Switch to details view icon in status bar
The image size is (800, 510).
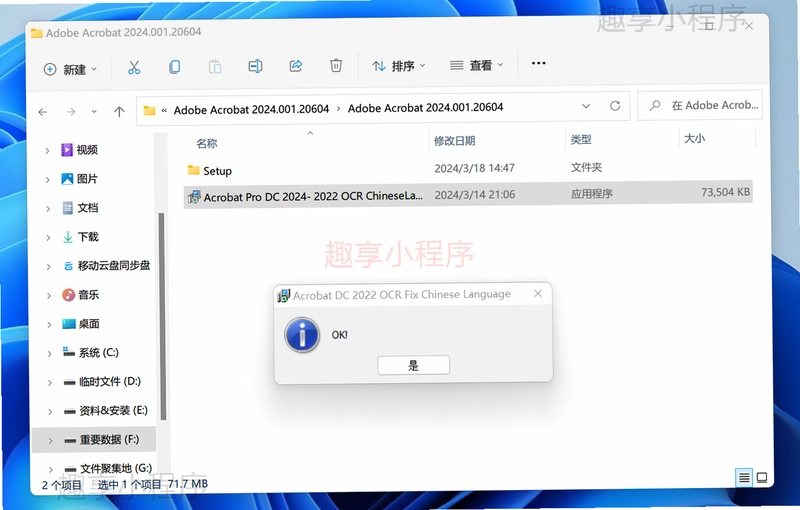(x=744, y=478)
